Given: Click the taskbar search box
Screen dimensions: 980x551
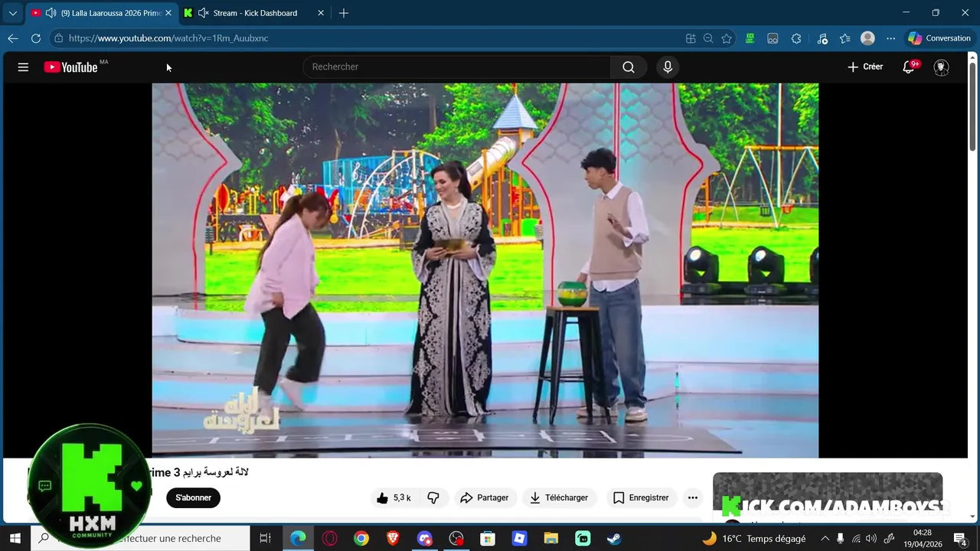Looking at the screenshot, I should point(140,539).
